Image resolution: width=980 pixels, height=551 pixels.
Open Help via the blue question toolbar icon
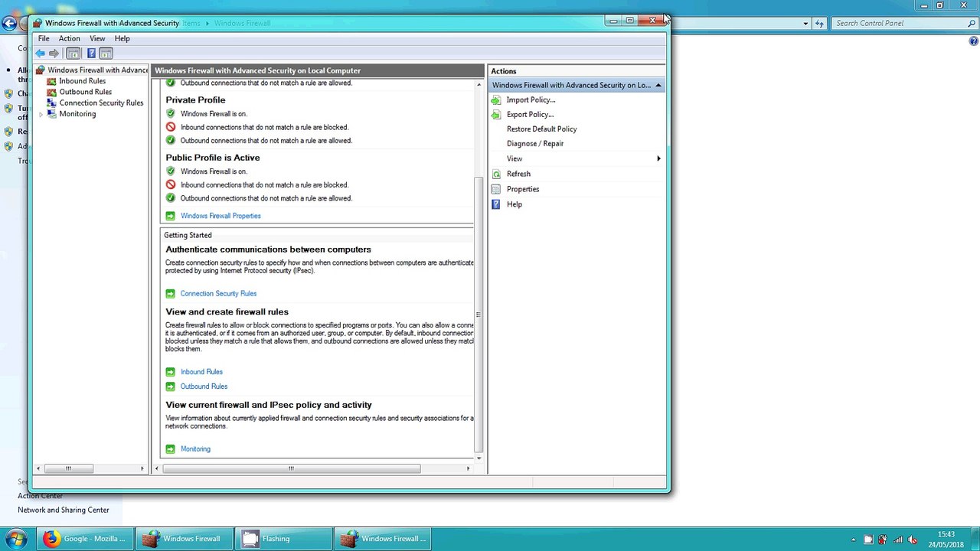(91, 54)
